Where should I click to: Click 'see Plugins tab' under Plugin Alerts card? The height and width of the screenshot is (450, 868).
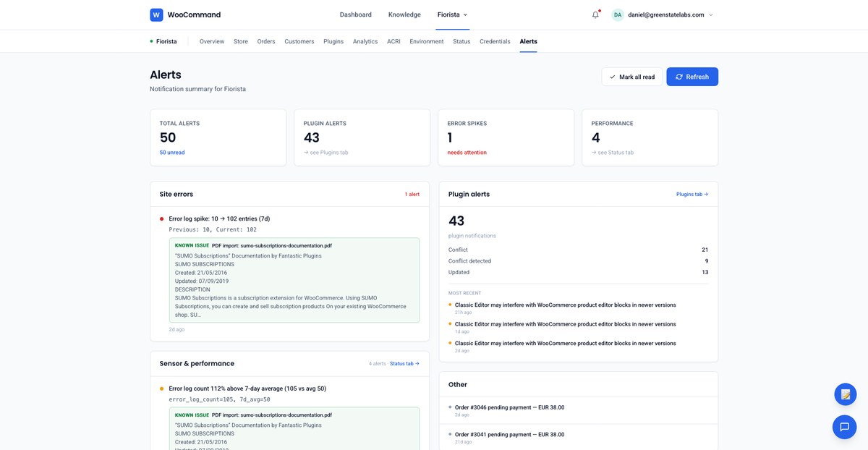326,153
